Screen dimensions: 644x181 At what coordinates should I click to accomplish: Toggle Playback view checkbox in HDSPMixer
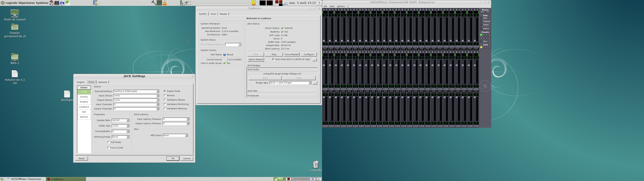click(481, 21)
